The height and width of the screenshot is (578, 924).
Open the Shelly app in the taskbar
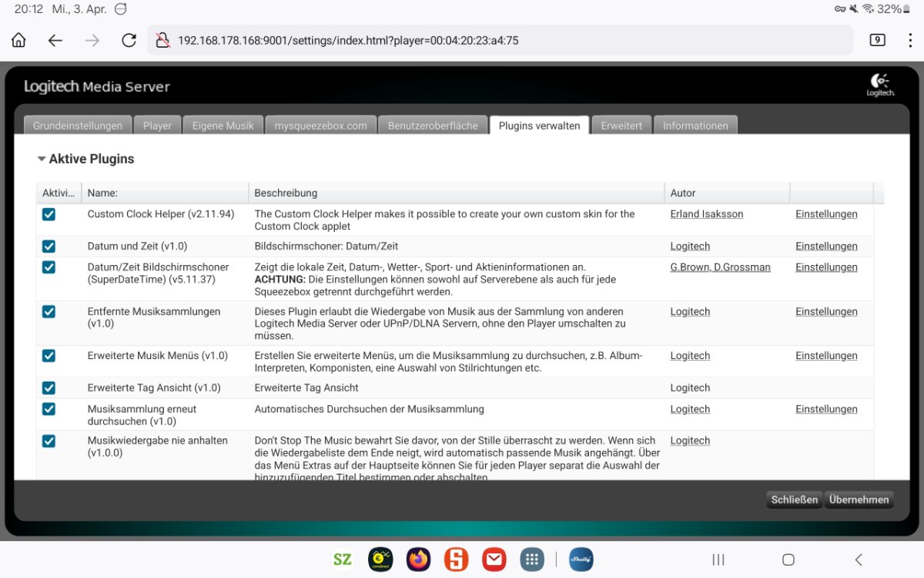(x=581, y=560)
